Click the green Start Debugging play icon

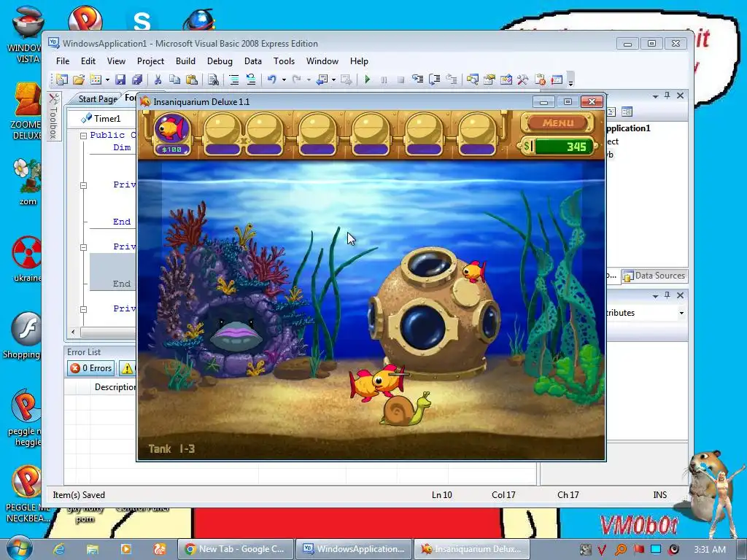click(x=368, y=79)
